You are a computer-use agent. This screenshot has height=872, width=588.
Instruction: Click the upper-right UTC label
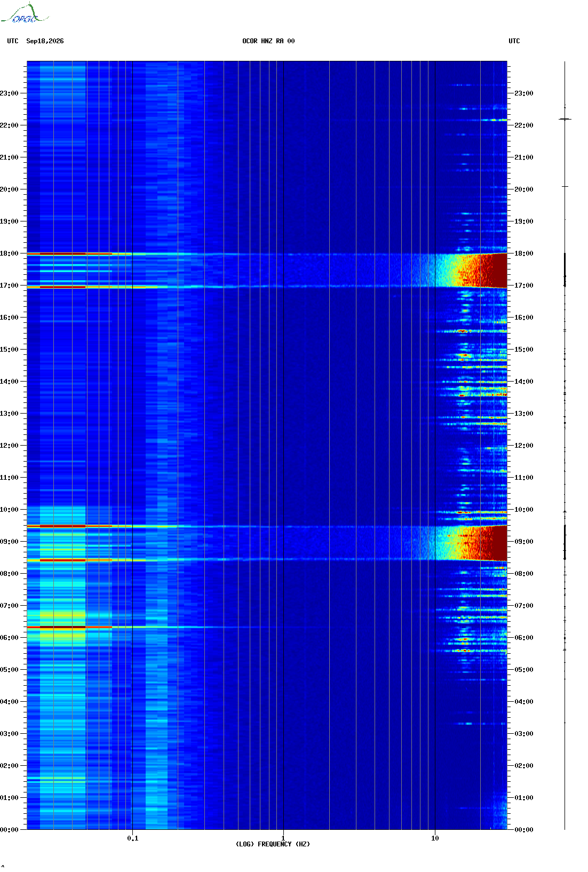coord(514,41)
